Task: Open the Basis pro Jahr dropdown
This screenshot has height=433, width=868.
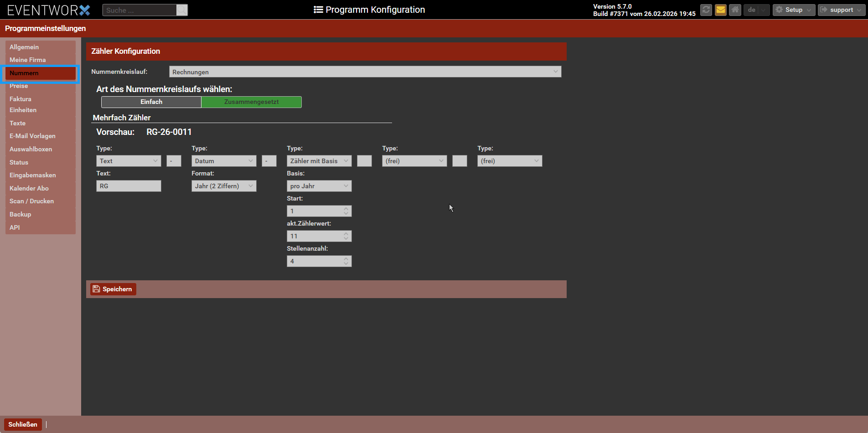Action: (x=319, y=186)
